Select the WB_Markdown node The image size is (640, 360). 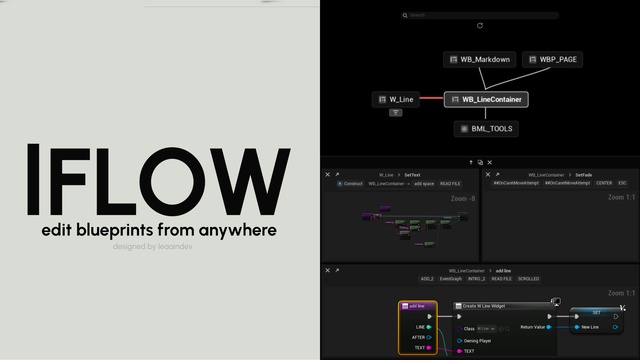pos(480,60)
